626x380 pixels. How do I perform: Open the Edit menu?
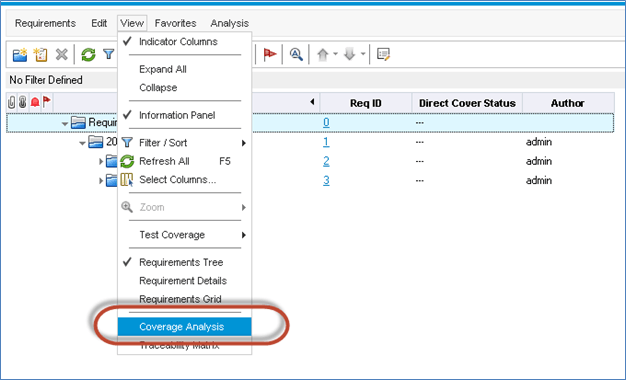(99, 23)
